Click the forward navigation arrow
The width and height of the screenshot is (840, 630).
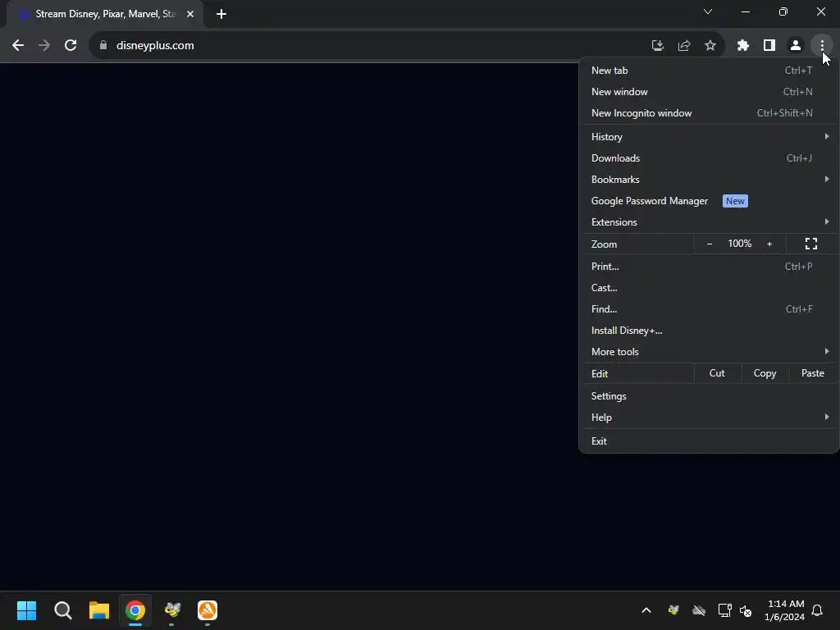pyautogui.click(x=44, y=46)
